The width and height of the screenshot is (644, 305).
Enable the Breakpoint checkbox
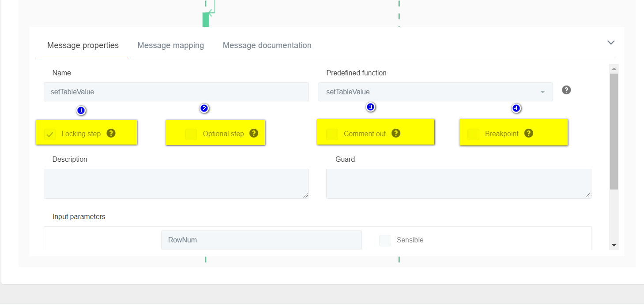tap(473, 134)
